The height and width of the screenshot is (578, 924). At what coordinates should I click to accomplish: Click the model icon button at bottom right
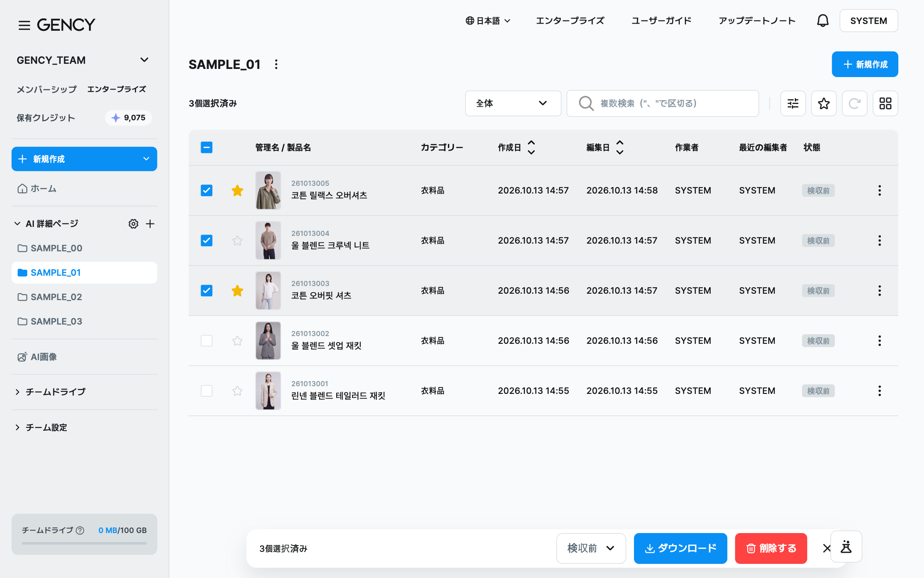pos(846,547)
